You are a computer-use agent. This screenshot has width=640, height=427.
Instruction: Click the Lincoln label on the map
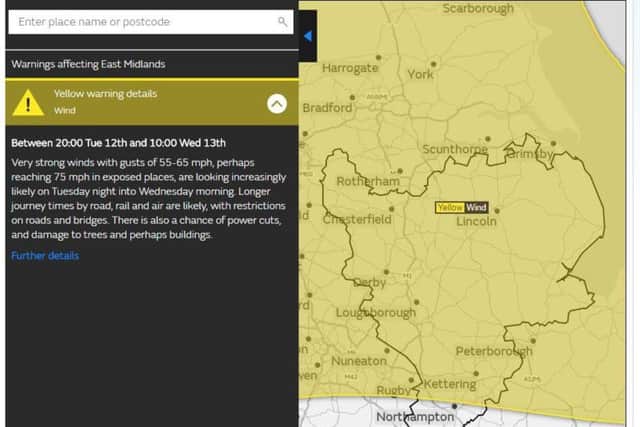tap(476, 221)
